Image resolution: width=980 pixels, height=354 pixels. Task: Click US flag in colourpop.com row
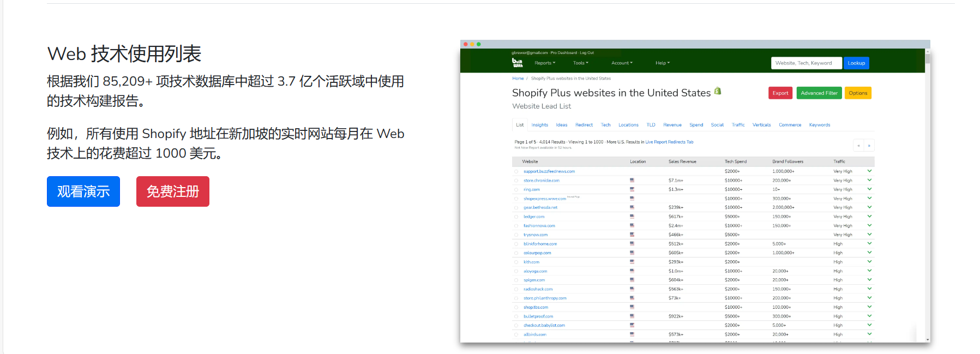pyautogui.click(x=632, y=253)
